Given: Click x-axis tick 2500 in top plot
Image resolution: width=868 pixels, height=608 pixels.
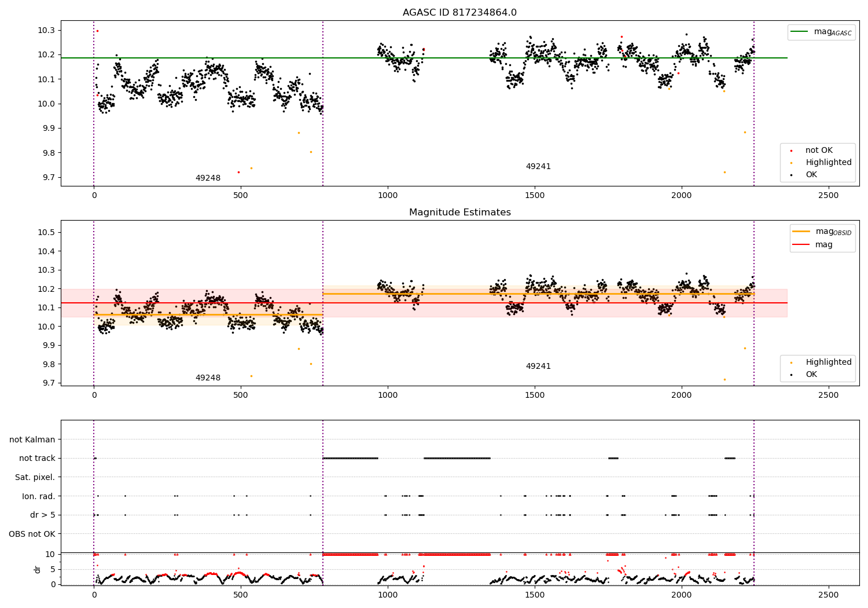Looking at the screenshot, I should (829, 195).
